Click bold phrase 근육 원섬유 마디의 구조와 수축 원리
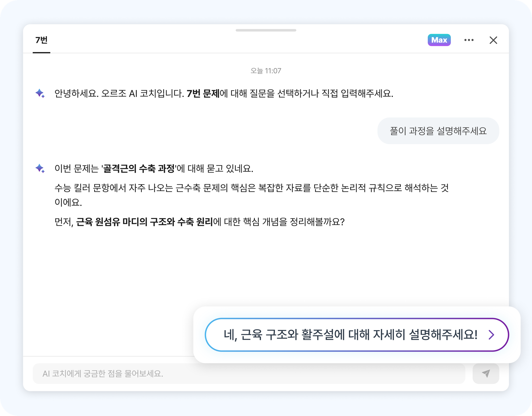Viewport: 532px width, 416px height. tap(144, 222)
